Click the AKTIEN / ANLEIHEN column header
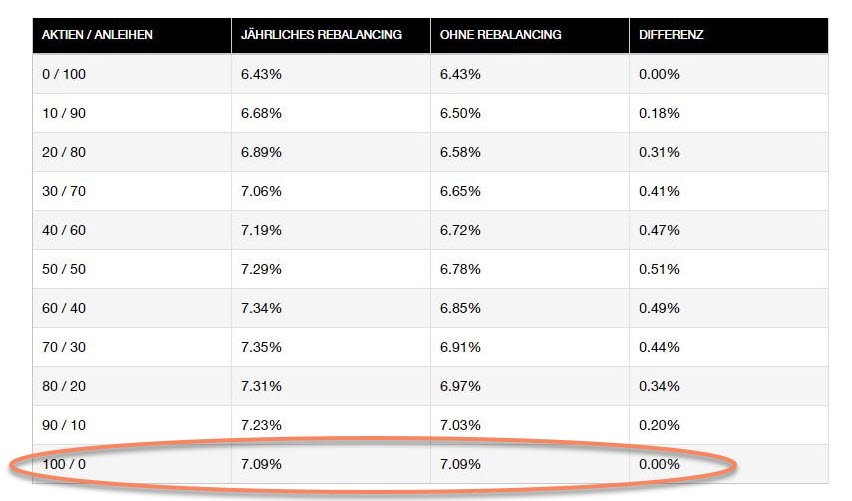Image resolution: width=852 pixels, height=501 pixels. click(97, 35)
